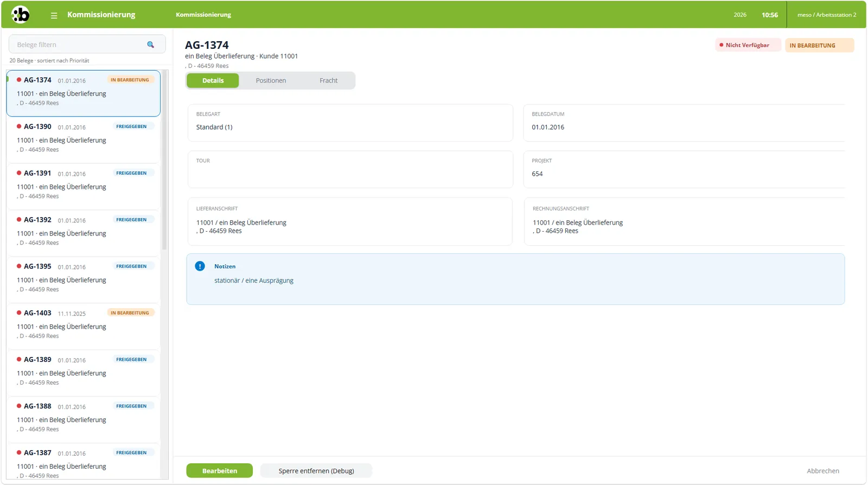This screenshot has height=485, width=868.
Task: Click the 10:56 clock in header
Action: coord(769,15)
